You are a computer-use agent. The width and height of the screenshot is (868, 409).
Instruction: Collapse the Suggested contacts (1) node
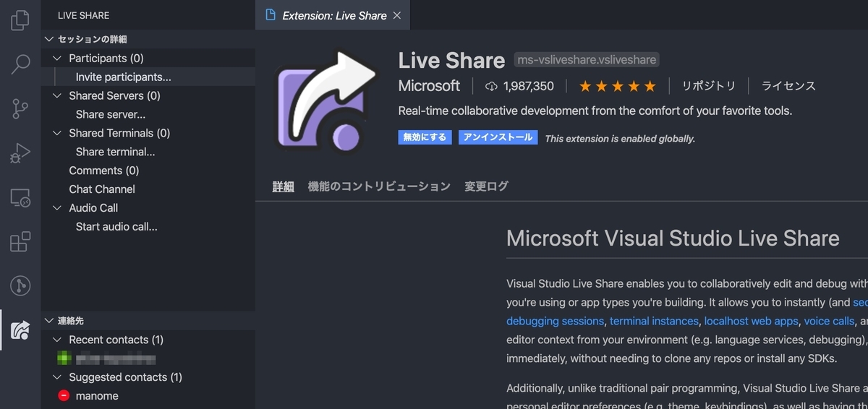click(58, 377)
